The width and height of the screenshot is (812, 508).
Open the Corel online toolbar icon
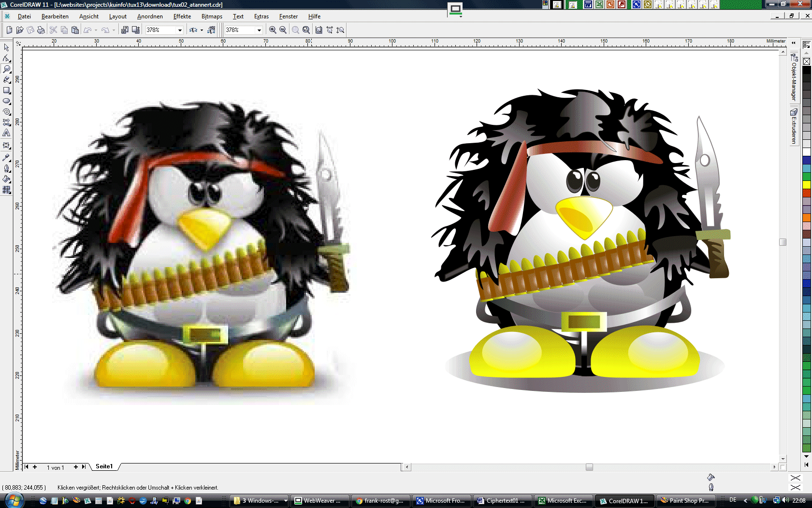[x=211, y=30]
